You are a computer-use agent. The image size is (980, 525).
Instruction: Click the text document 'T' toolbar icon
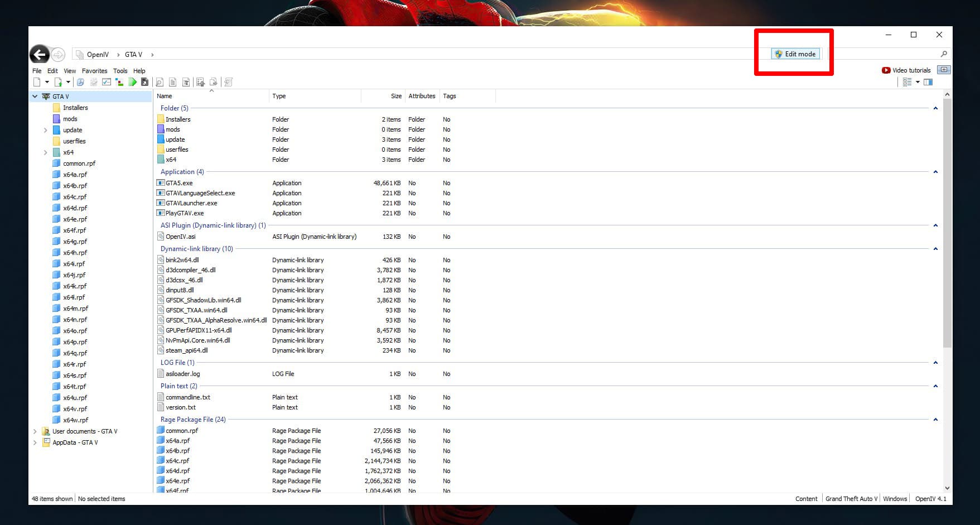[x=186, y=82]
